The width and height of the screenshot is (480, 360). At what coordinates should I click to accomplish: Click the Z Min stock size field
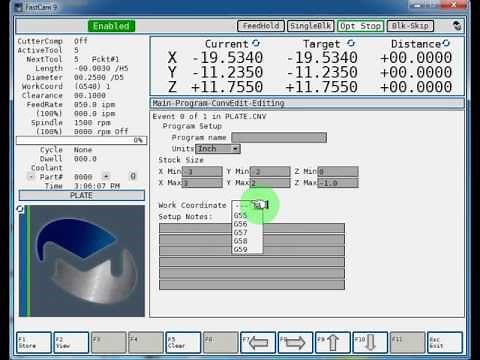[x=338, y=171]
